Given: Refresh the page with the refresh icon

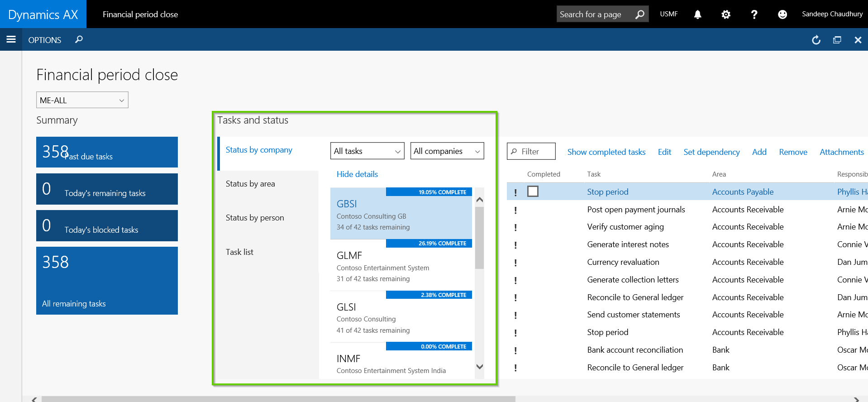Looking at the screenshot, I should click(x=816, y=40).
